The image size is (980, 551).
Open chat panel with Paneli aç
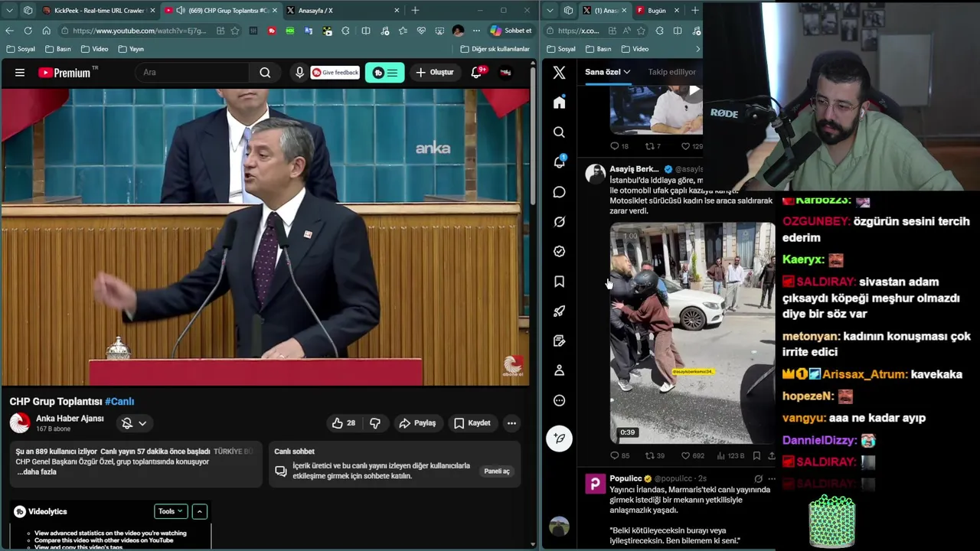(496, 471)
